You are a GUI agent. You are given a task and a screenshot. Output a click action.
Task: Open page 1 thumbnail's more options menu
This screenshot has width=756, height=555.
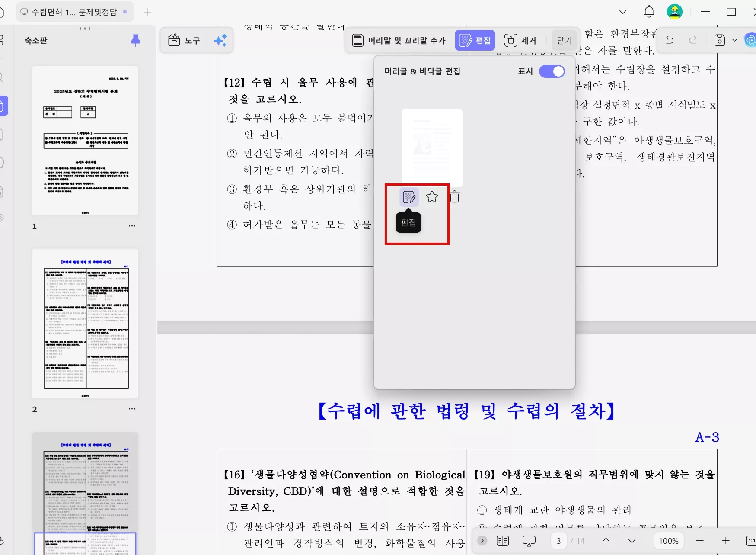(132, 225)
